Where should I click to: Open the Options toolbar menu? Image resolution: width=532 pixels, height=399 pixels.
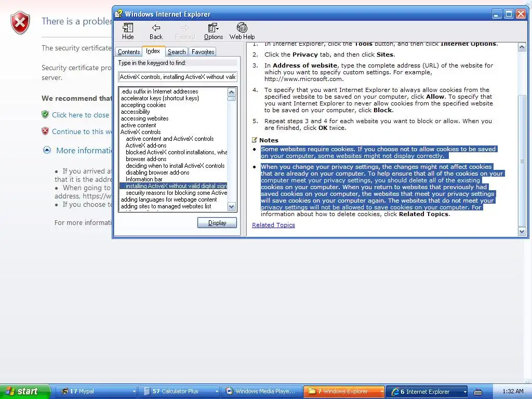pyautogui.click(x=214, y=31)
